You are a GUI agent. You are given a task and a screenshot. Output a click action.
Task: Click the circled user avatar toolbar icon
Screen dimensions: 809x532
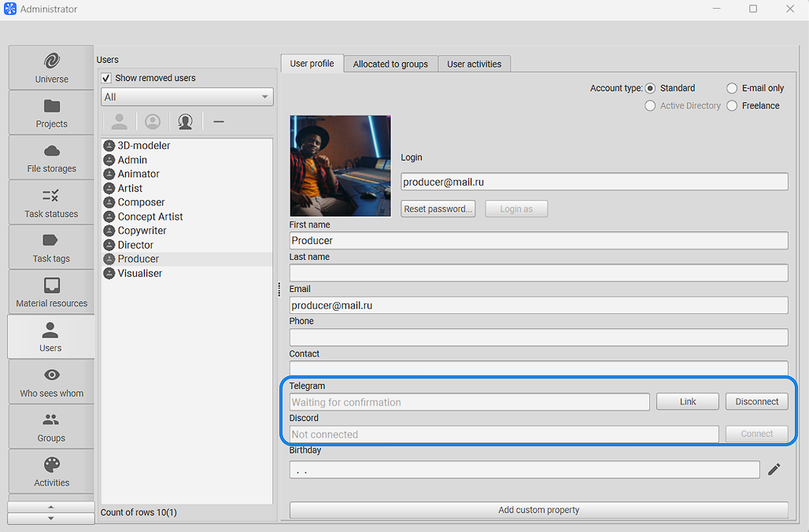[x=152, y=122]
